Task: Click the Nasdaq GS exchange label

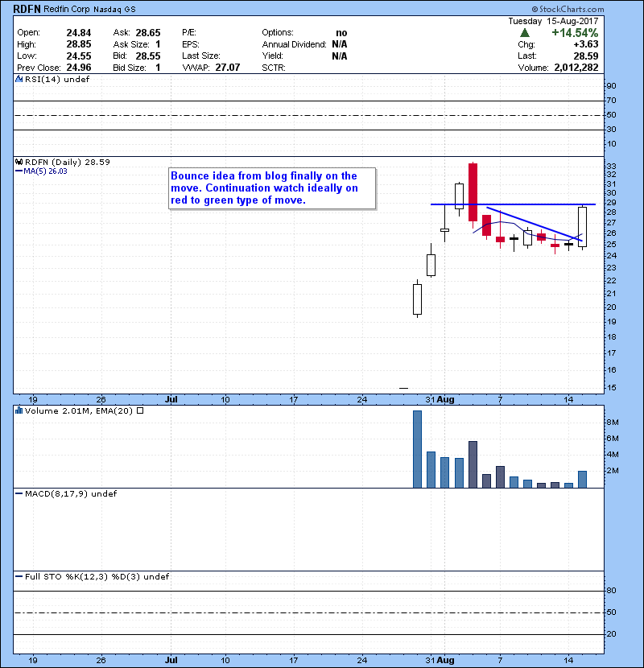Action: click(x=114, y=10)
